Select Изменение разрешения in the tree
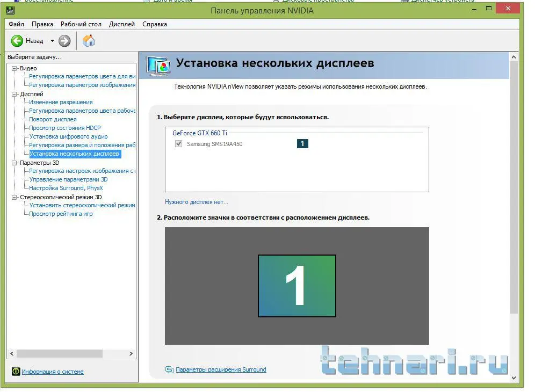 61,102
